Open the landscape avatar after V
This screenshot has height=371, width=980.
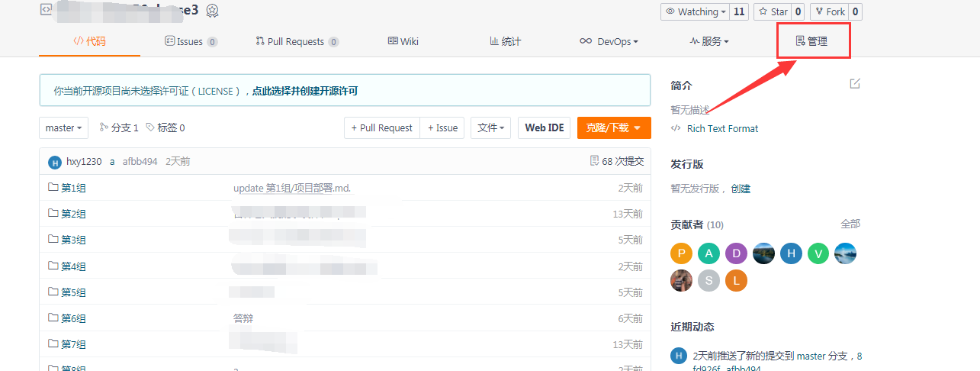point(846,253)
